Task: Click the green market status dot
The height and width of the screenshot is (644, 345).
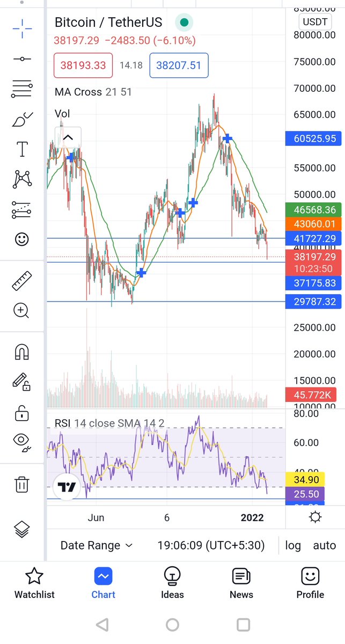Action: coord(184,23)
